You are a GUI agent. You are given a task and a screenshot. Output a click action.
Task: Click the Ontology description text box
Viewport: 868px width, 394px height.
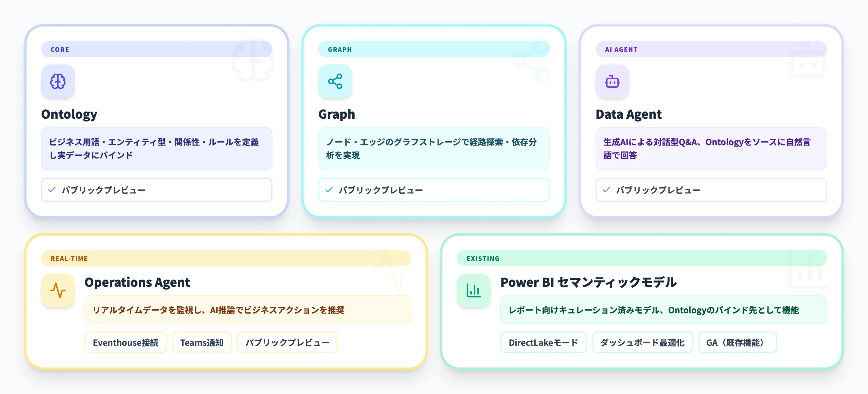click(x=156, y=149)
